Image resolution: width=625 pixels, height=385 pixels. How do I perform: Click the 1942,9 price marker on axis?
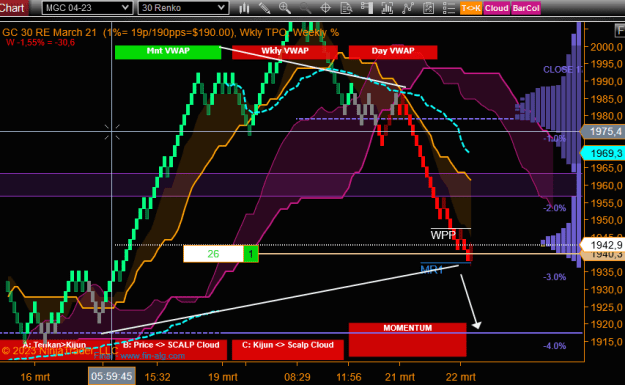coord(603,245)
